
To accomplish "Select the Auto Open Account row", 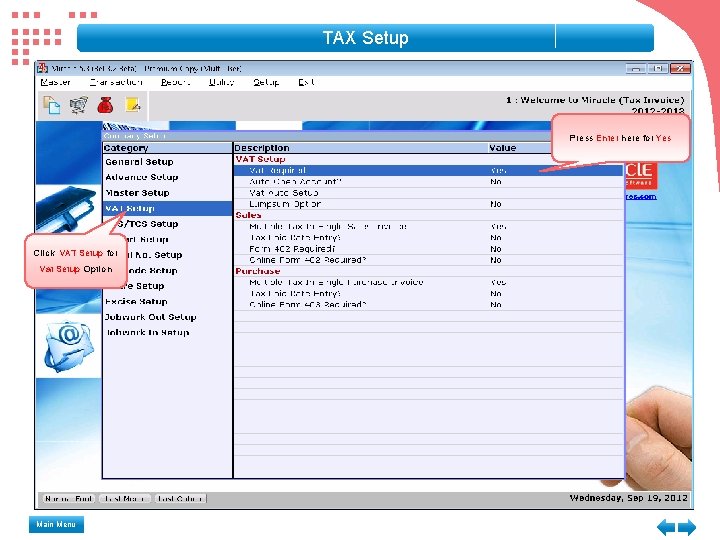I will coord(429,182).
